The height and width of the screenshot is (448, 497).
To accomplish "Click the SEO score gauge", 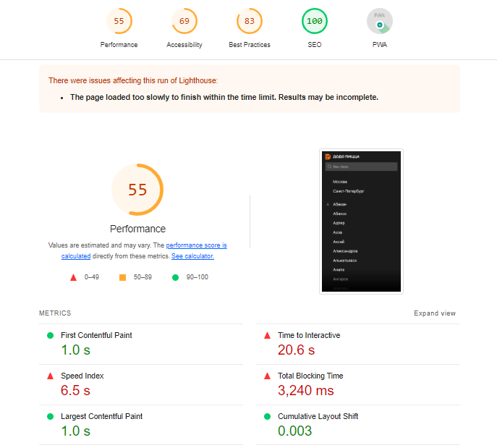I will [x=315, y=21].
